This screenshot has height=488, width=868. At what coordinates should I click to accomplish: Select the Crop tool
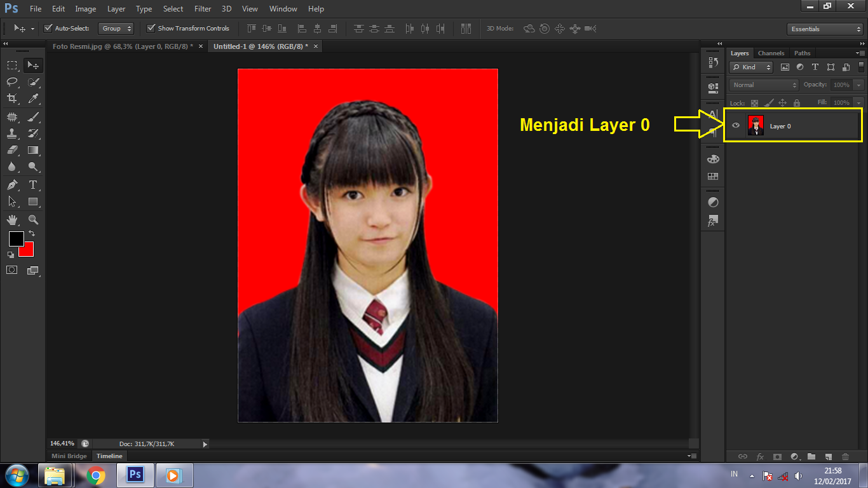[12, 98]
